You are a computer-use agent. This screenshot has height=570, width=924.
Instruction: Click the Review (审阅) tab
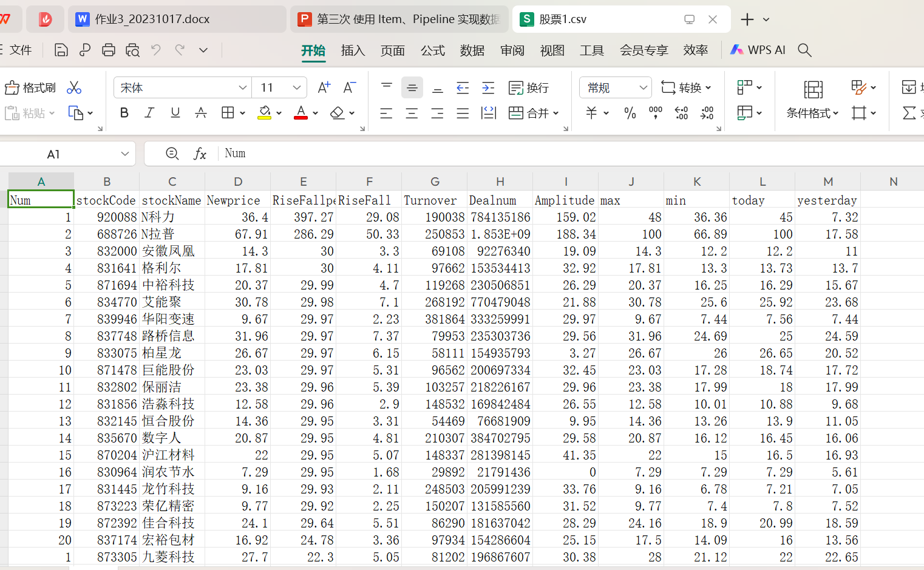(x=512, y=50)
